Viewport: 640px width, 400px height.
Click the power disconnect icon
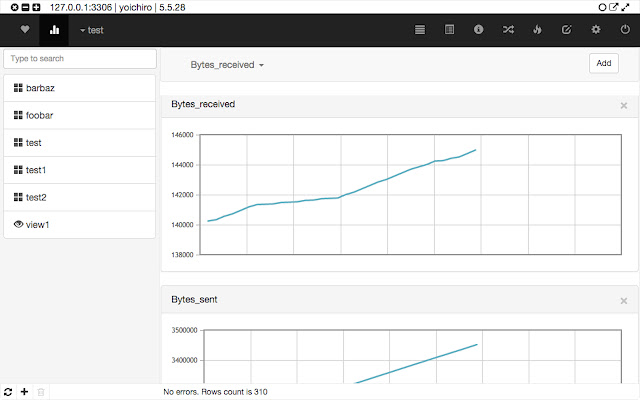pyautogui.click(x=625, y=29)
